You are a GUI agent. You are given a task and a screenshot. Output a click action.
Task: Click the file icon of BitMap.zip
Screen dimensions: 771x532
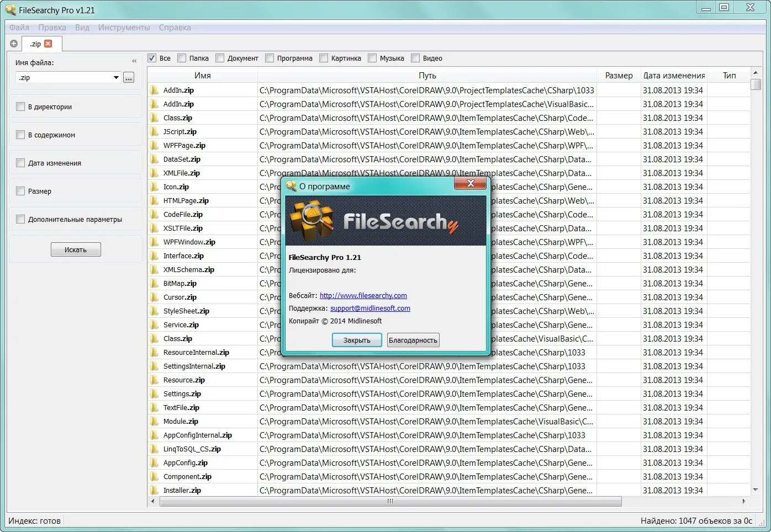click(154, 284)
